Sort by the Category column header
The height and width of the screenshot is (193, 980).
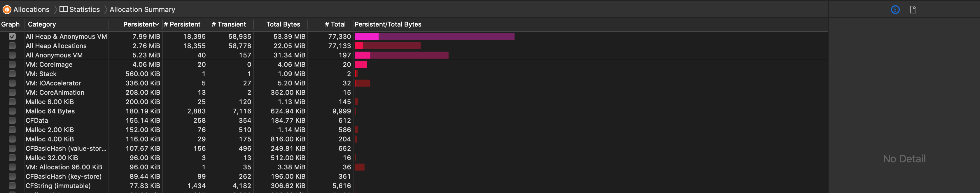tap(42, 24)
